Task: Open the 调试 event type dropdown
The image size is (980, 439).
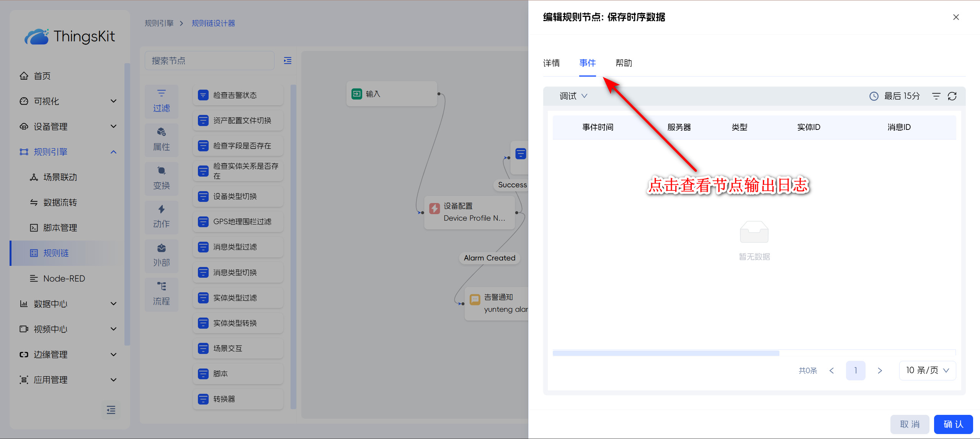Action: (573, 96)
